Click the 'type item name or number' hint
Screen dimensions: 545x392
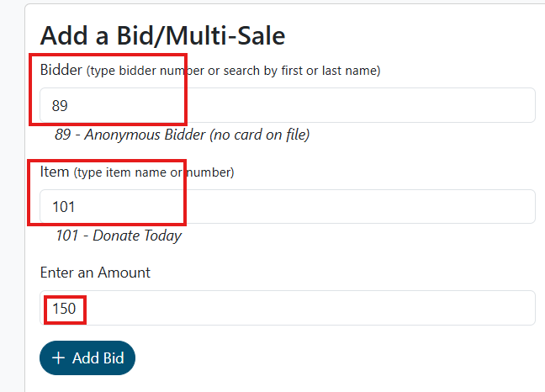(x=154, y=172)
